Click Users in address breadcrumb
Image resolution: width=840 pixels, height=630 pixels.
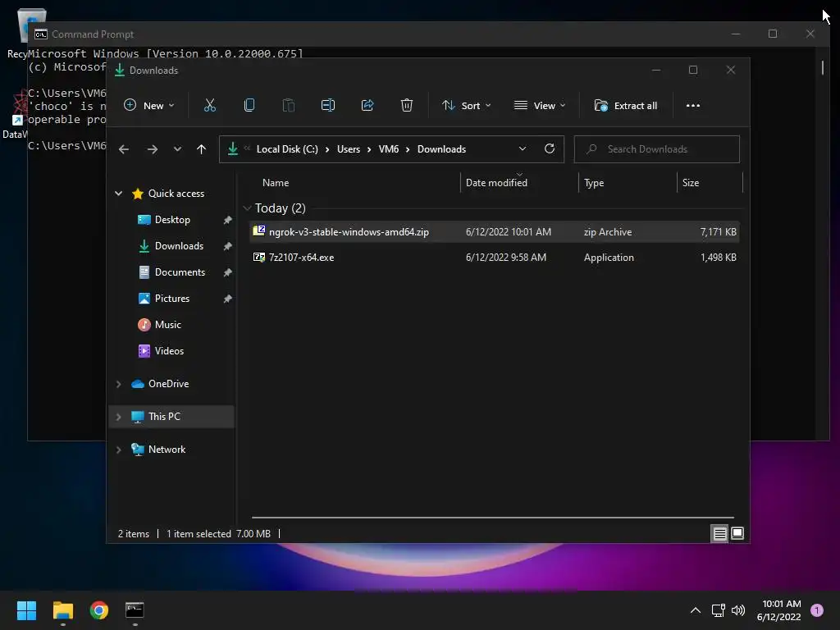[348, 149]
